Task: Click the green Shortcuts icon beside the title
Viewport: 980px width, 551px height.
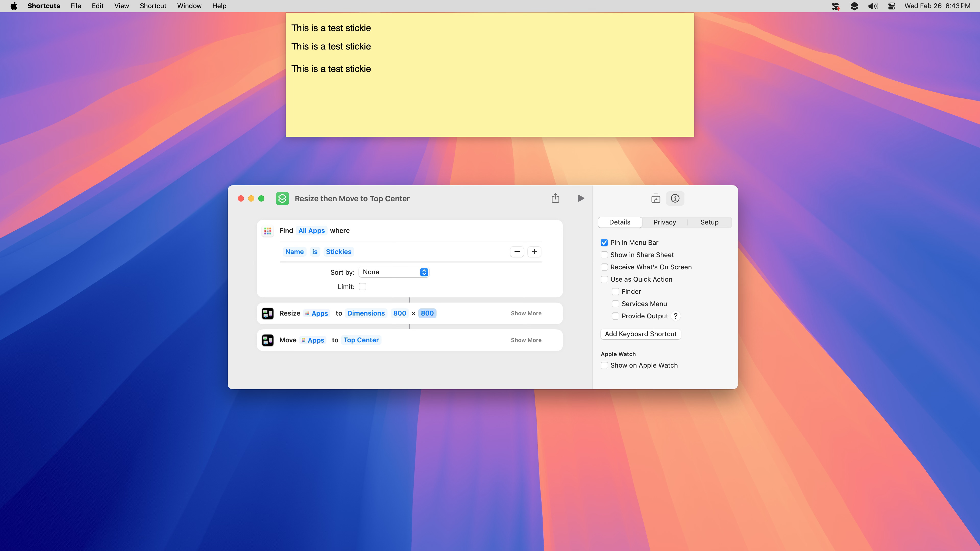Action: tap(282, 198)
